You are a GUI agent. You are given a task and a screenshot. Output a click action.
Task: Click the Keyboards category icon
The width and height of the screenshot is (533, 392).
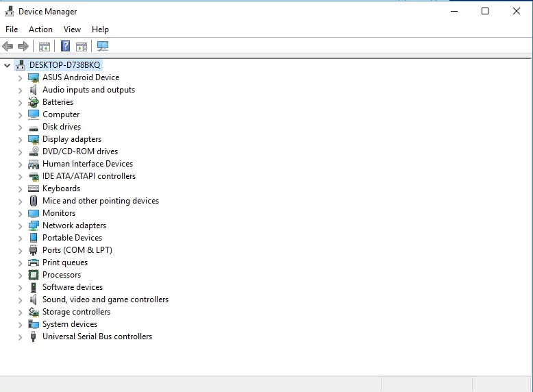(x=34, y=188)
